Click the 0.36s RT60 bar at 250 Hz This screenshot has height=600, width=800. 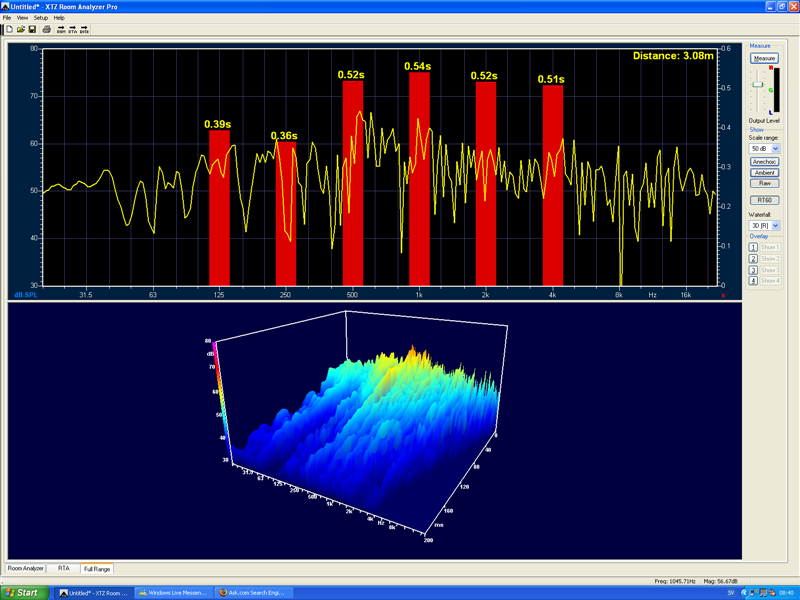[286, 213]
